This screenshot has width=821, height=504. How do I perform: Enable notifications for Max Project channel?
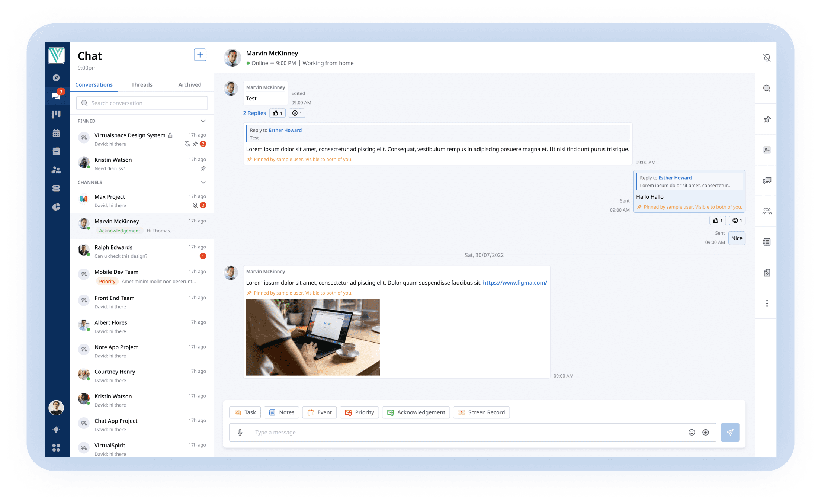pos(195,205)
